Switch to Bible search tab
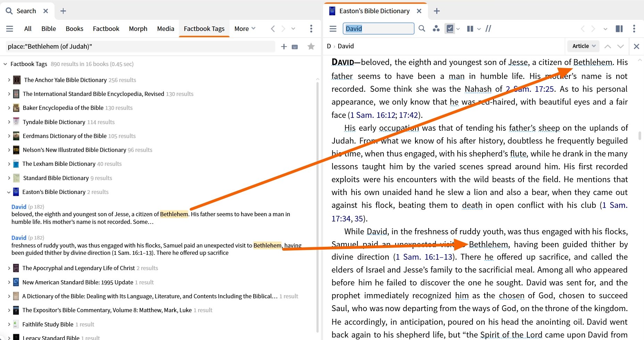Viewport: 644px width, 340px height. [49, 29]
